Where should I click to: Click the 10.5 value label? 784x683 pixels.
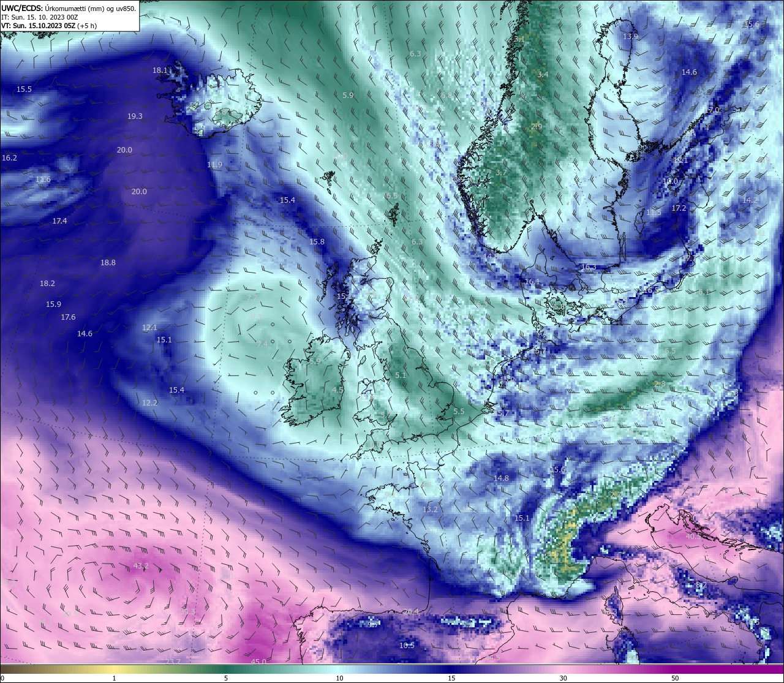(407, 646)
